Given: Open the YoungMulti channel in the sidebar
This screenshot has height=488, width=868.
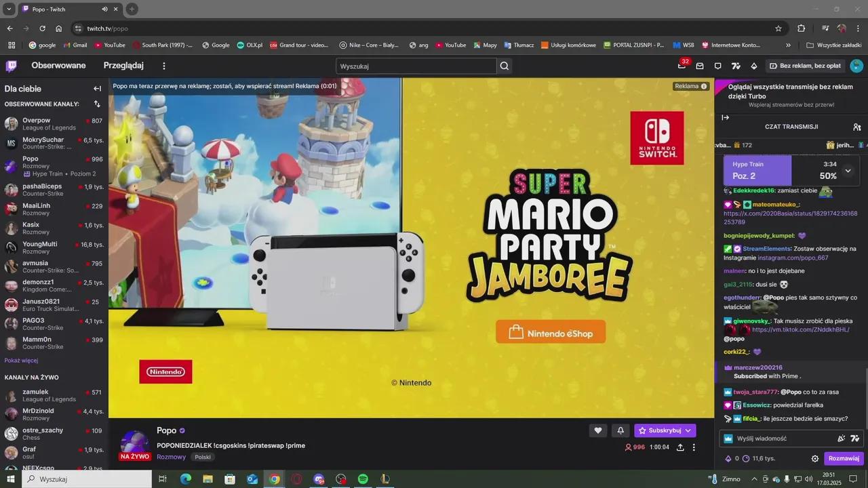Looking at the screenshot, I should pyautogui.click(x=54, y=247).
